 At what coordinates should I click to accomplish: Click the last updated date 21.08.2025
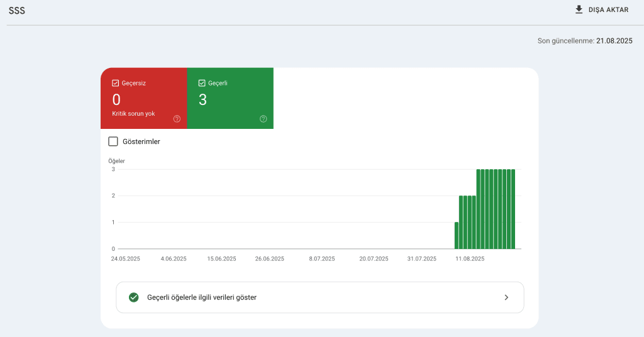614,41
